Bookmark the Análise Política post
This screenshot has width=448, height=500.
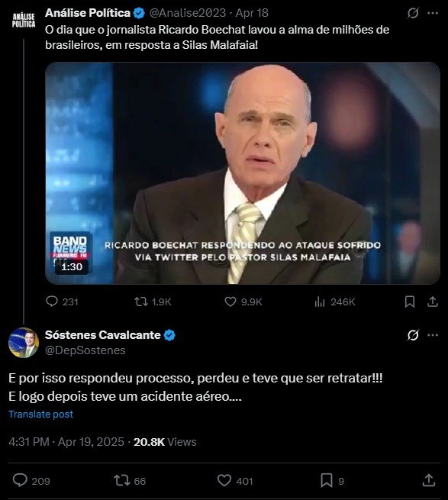[x=410, y=302]
